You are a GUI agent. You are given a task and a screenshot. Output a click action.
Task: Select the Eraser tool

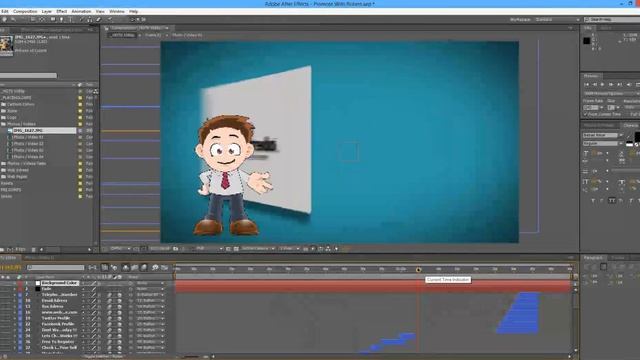[x=98, y=19]
